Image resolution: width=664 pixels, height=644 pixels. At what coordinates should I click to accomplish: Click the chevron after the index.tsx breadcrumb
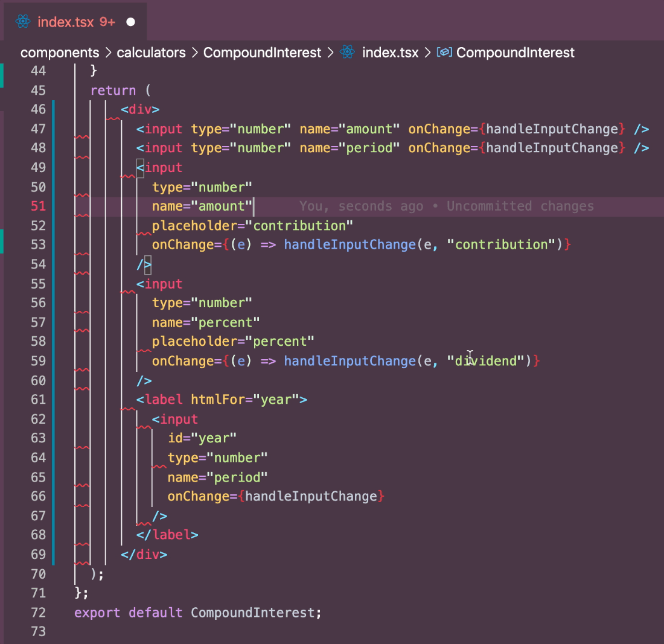(427, 53)
